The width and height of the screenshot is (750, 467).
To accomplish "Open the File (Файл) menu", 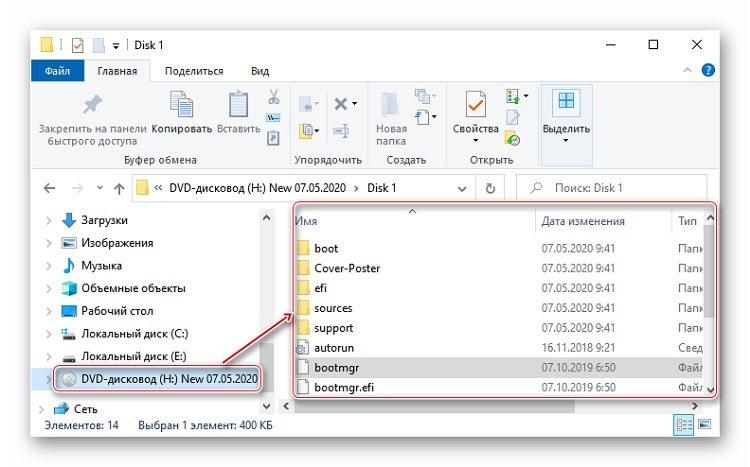I will point(57,71).
